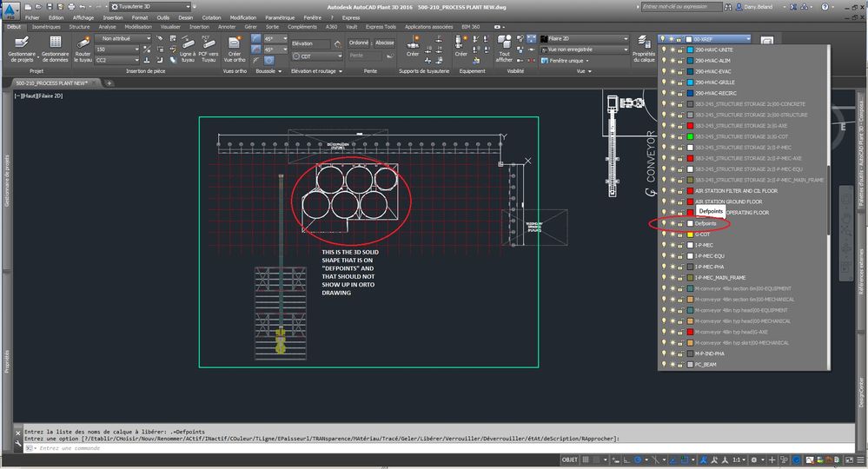Open the CC2 spec dropdown
The image size is (868, 469).
[x=116, y=60]
